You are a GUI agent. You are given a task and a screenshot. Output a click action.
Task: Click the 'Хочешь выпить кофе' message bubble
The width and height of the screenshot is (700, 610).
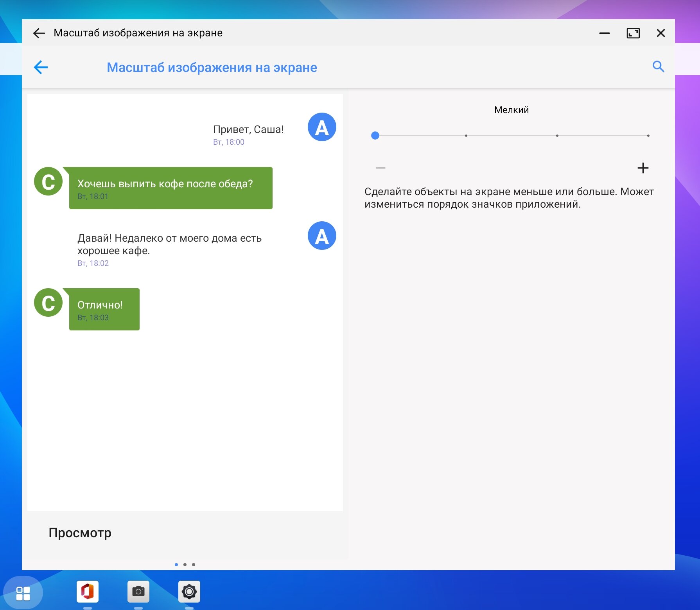point(171,188)
